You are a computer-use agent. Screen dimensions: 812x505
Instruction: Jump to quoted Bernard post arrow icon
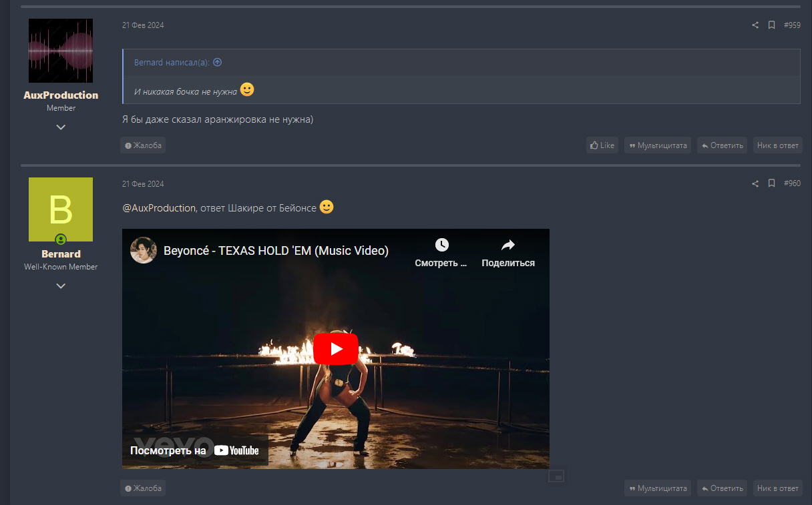click(217, 62)
